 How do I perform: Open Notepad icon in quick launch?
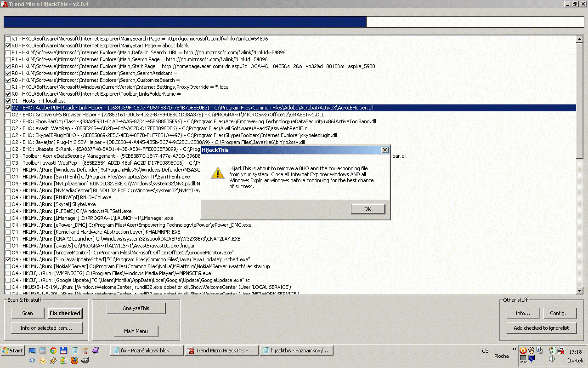pyautogui.click(x=74, y=351)
